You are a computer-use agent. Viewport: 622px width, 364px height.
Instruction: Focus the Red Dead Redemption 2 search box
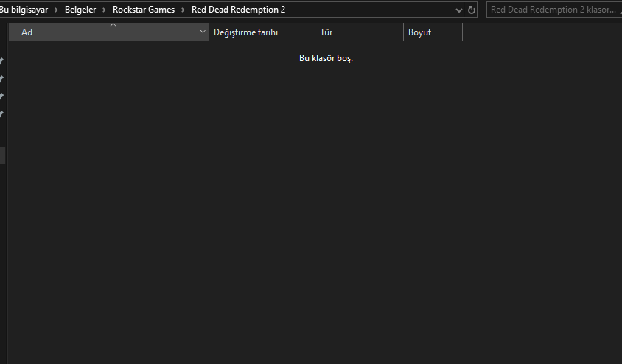point(553,10)
